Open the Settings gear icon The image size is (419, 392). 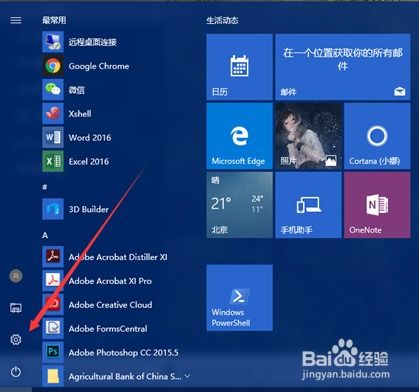click(x=16, y=339)
